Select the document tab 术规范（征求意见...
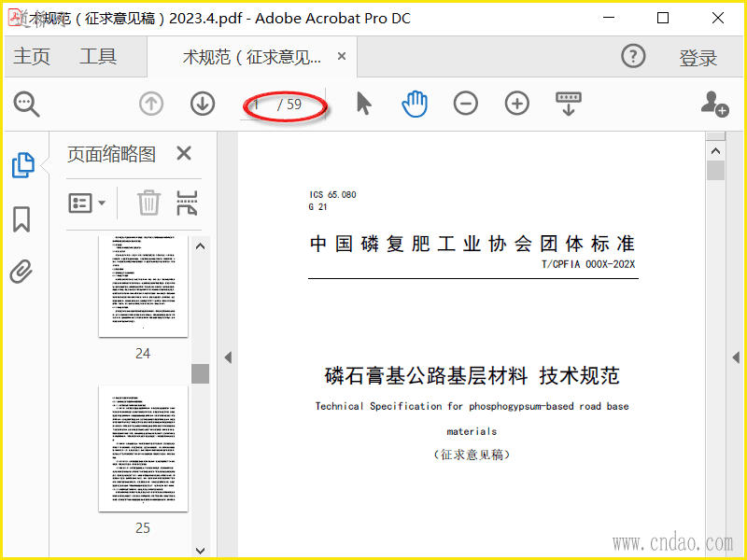The height and width of the screenshot is (560, 747). tap(251, 57)
